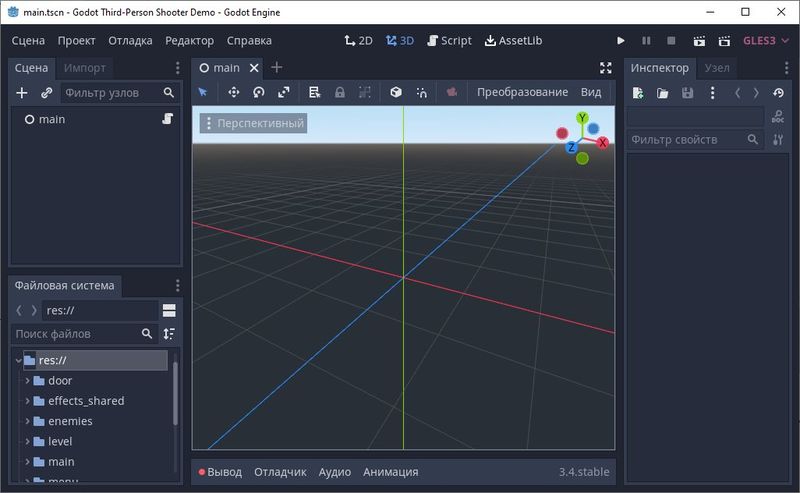Open the Вид viewport menu
800x493 pixels.
591,92
